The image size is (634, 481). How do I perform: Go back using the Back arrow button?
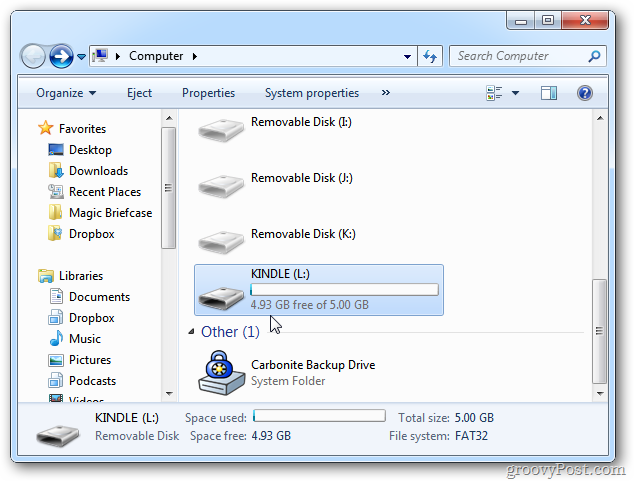[x=33, y=56]
